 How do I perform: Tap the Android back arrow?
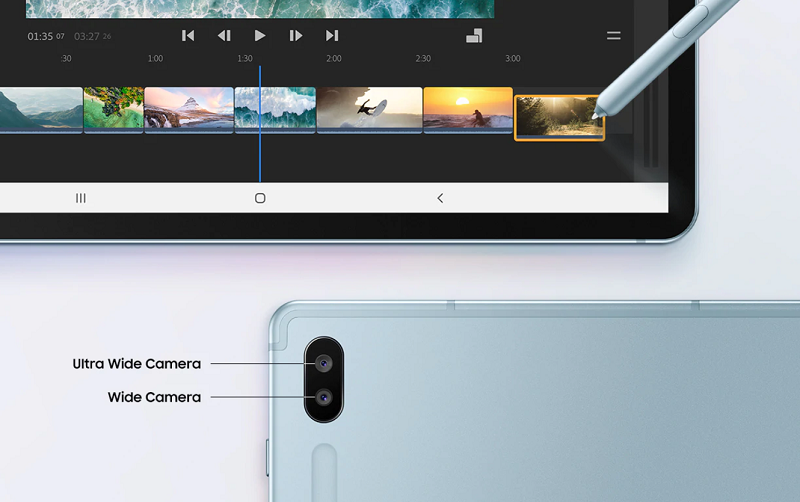point(440,198)
